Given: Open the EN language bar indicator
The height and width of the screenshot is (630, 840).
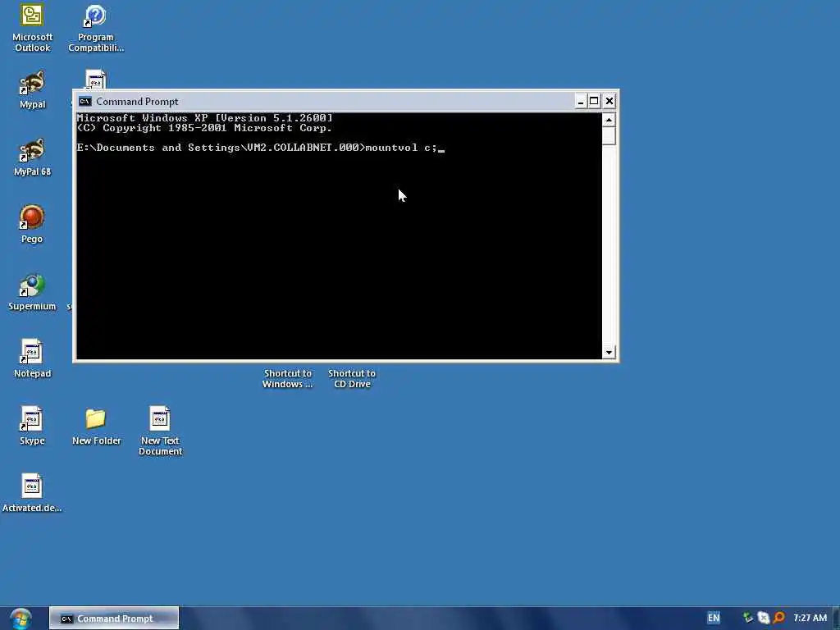Looking at the screenshot, I should pyautogui.click(x=714, y=619).
